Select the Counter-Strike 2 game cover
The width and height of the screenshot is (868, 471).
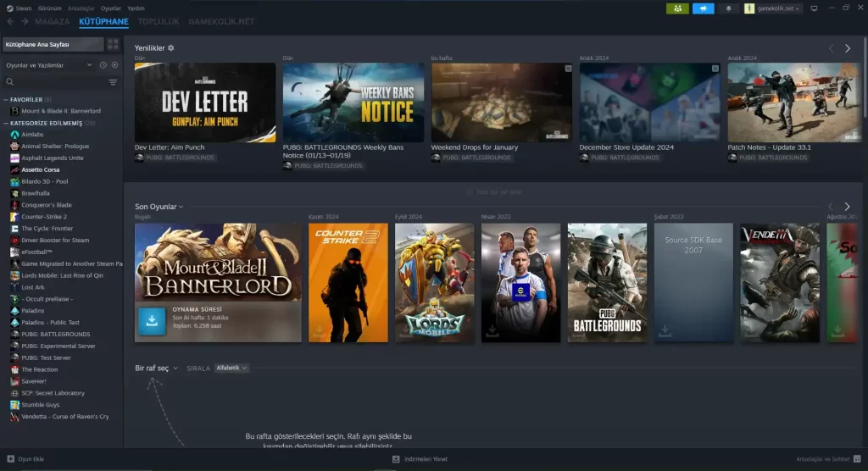348,282
